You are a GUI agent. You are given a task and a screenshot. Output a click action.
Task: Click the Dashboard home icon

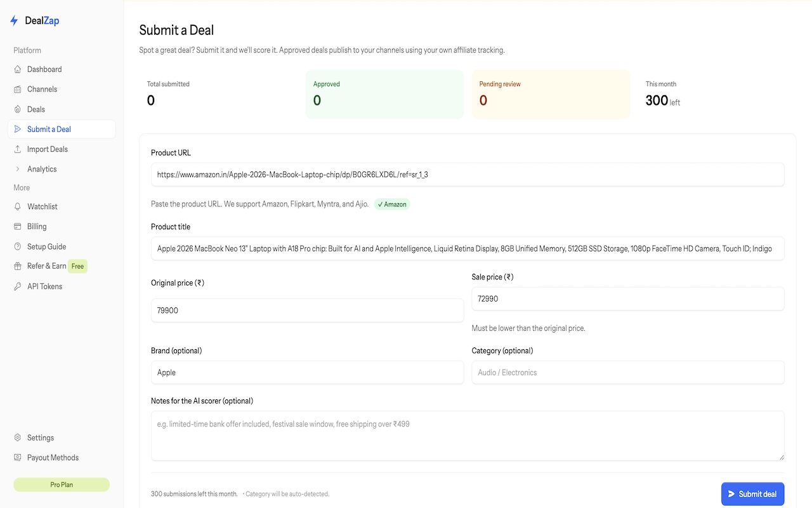click(18, 69)
